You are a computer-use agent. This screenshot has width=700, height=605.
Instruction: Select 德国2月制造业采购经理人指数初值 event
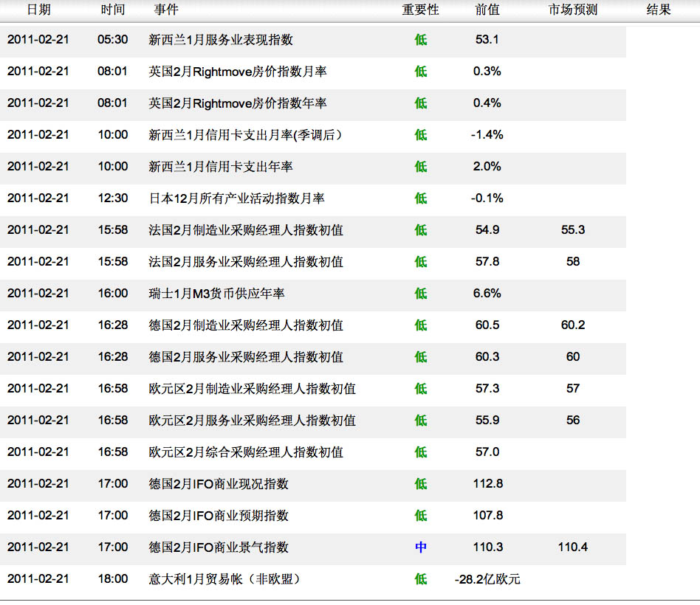(246, 325)
